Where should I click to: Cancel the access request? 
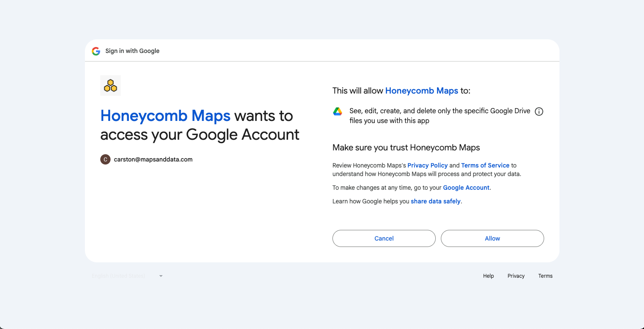pos(384,238)
